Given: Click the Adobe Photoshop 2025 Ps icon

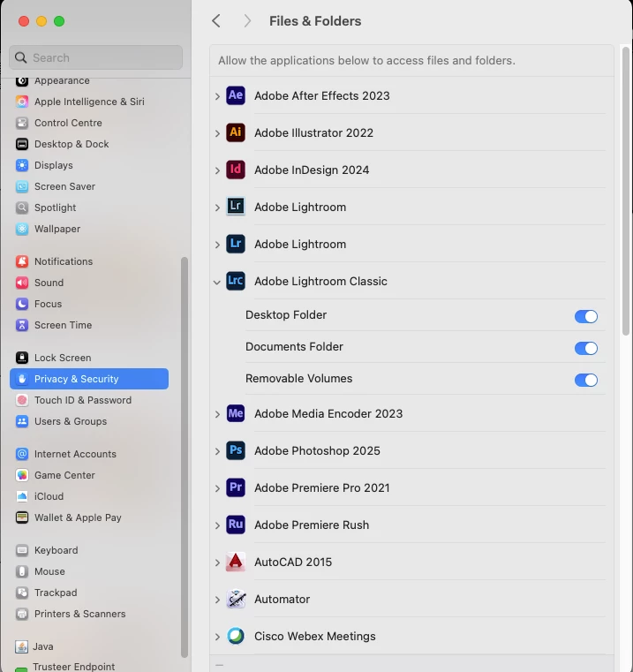Looking at the screenshot, I should [x=236, y=450].
